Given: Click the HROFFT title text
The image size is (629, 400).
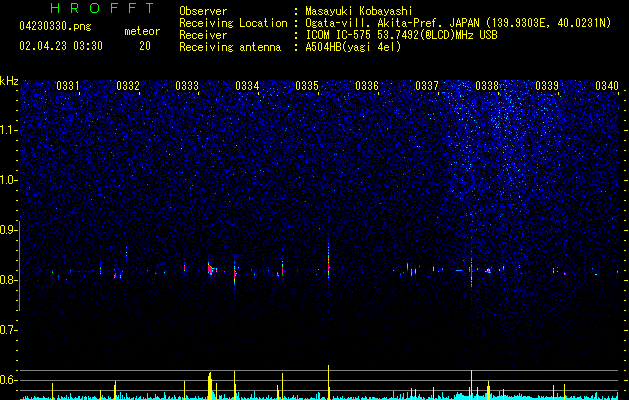Looking at the screenshot, I should (103, 8).
